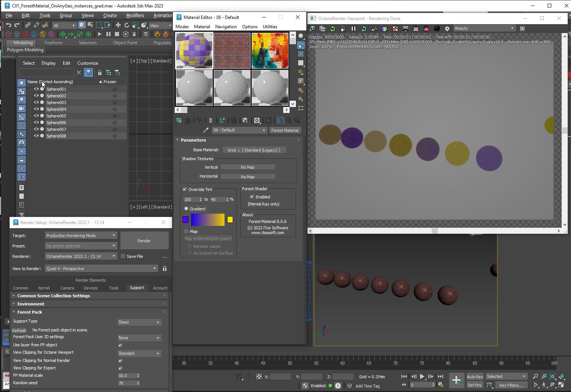
Task: Click the purple gradient start color swatch
Action: pos(186,220)
